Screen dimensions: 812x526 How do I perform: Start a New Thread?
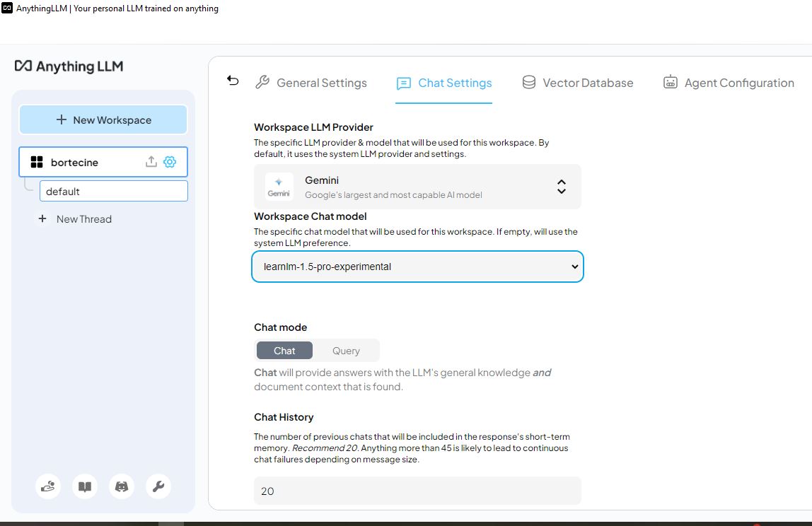point(75,219)
